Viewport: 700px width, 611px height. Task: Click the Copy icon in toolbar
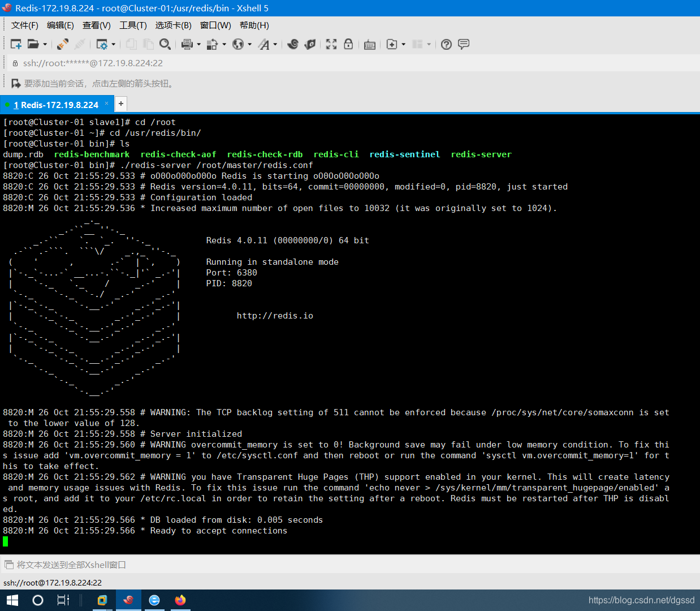click(x=132, y=44)
